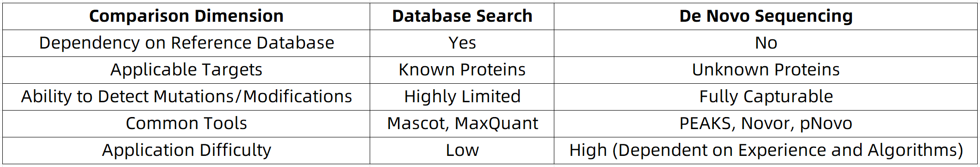Image resolution: width=980 pixels, height=167 pixels.
Task: Click the PEAKS, Novor, pNovo cell
Action: 766,124
